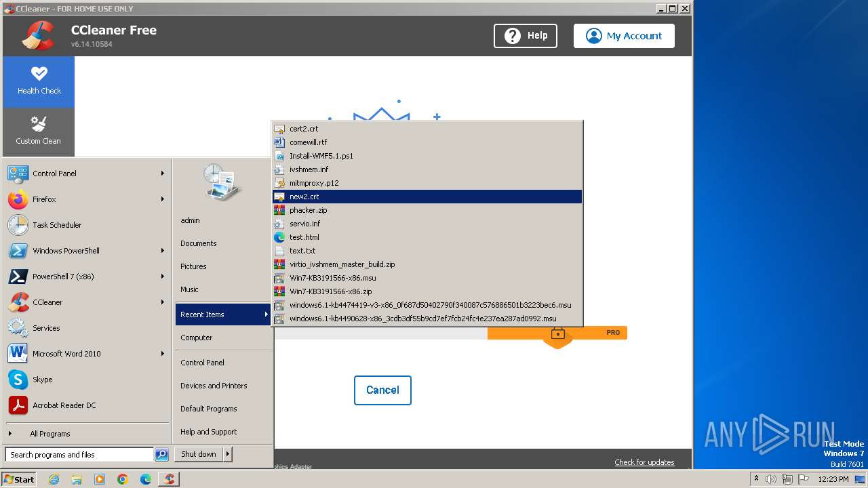
Task: Open recent file cert2.crt
Action: [x=427, y=129]
